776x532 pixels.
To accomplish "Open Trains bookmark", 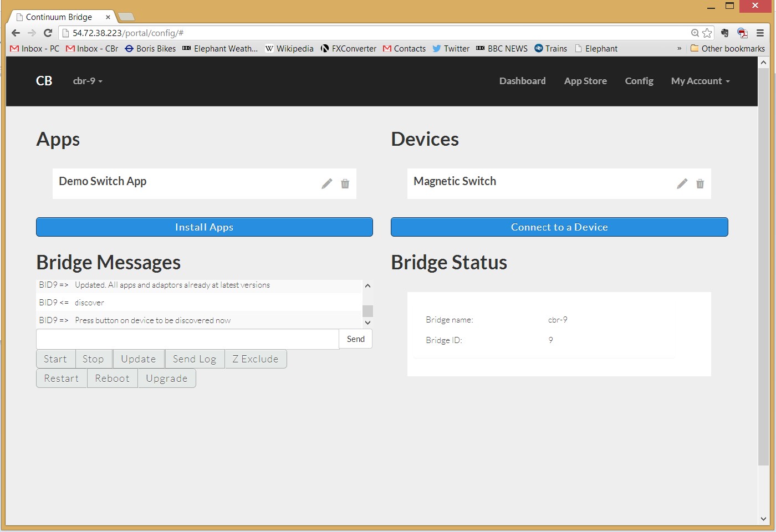I will (x=551, y=48).
